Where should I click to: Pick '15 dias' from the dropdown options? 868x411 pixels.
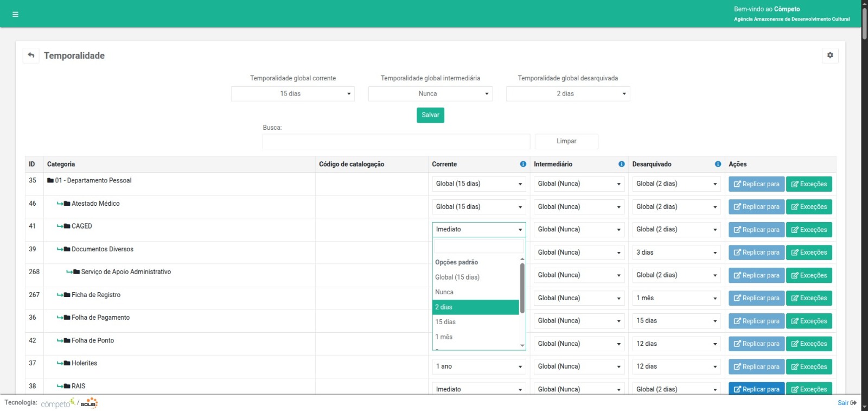(x=475, y=322)
